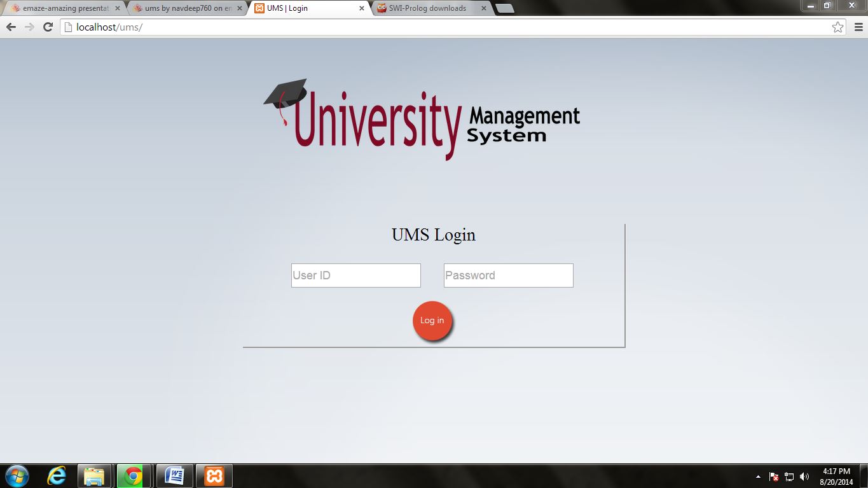Restore down the Chrome window
This screenshot has height=488, width=868.
pyautogui.click(x=827, y=5)
